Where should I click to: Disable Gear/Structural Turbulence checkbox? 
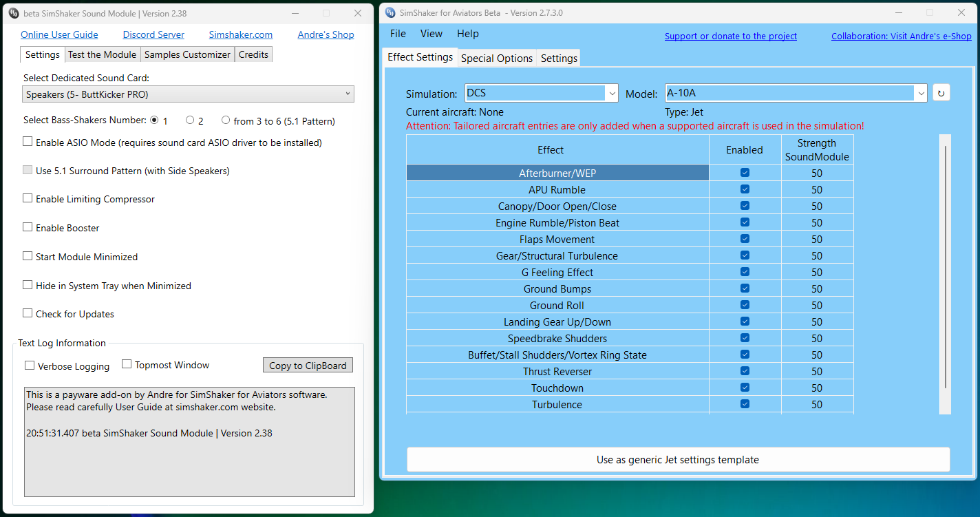click(x=745, y=255)
